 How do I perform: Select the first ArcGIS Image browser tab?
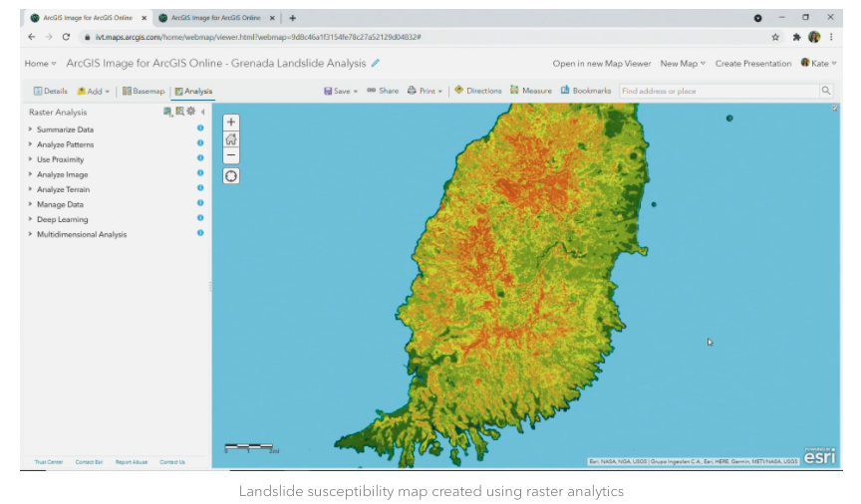click(x=88, y=18)
